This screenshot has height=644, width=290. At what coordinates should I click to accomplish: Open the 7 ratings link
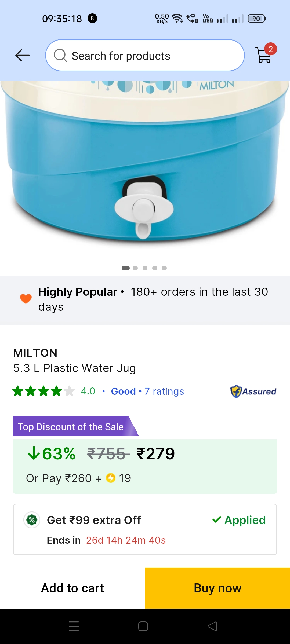coord(164,391)
